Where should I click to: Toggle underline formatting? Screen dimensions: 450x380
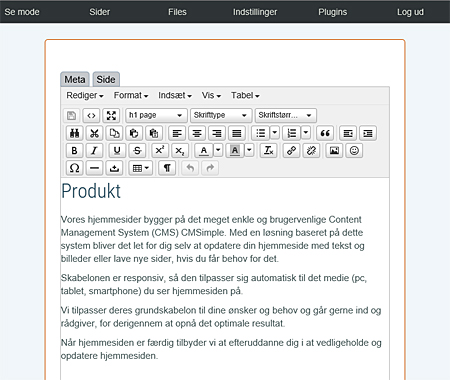(x=117, y=150)
